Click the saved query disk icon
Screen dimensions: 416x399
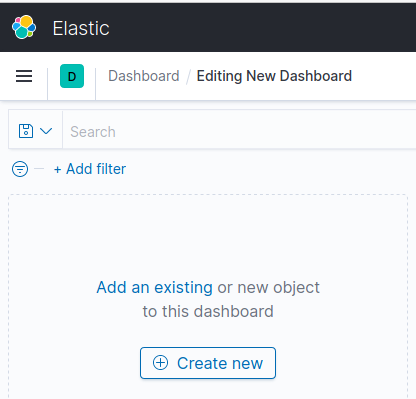tap(26, 131)
